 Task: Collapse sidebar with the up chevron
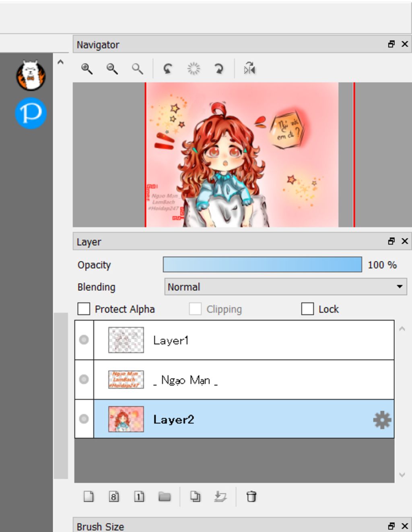(x=60, y=62)
